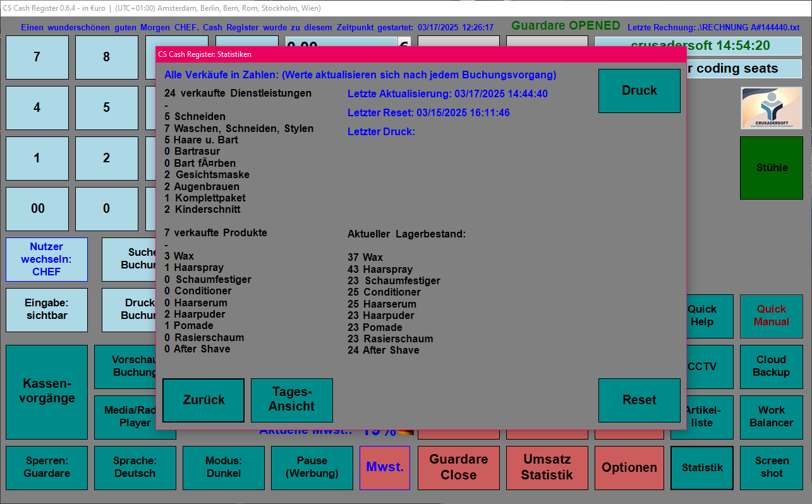Screen dimensions: 812x504
Task: Click numeric keypad button 1
Action: pos(37,159)
